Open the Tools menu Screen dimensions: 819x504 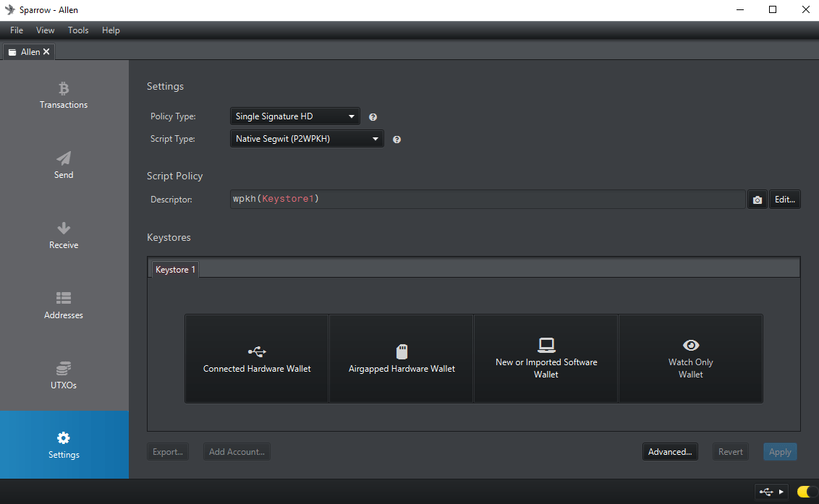78,30
